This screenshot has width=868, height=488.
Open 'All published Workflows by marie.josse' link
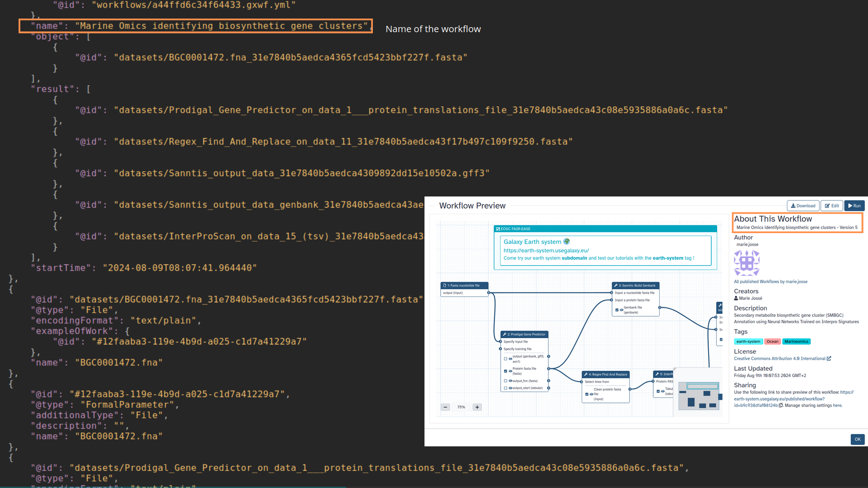pyautogui.click(x=771, y=282)
